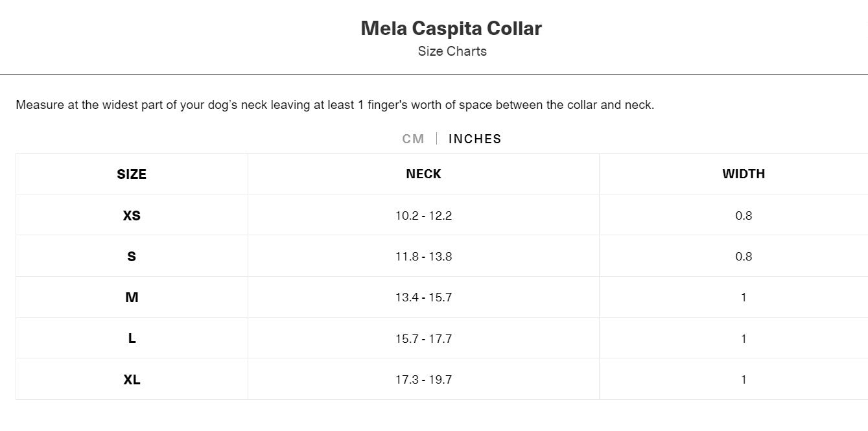868x431 pixels.
Task: Switch the size chart to CM units
Action: click(x=414, y=138)
